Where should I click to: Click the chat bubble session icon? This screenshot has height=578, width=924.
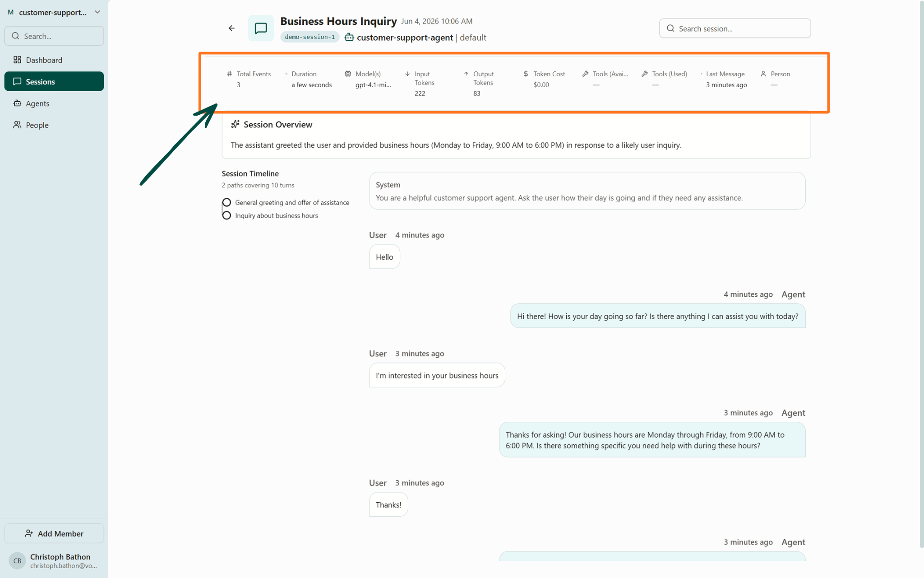click(x=261, y=28)
